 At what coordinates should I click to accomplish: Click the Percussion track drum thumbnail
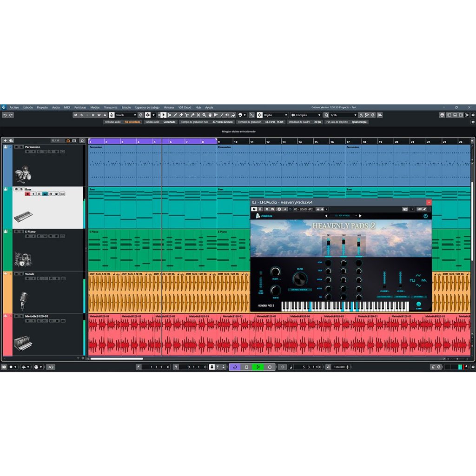(x=23, y=174)
